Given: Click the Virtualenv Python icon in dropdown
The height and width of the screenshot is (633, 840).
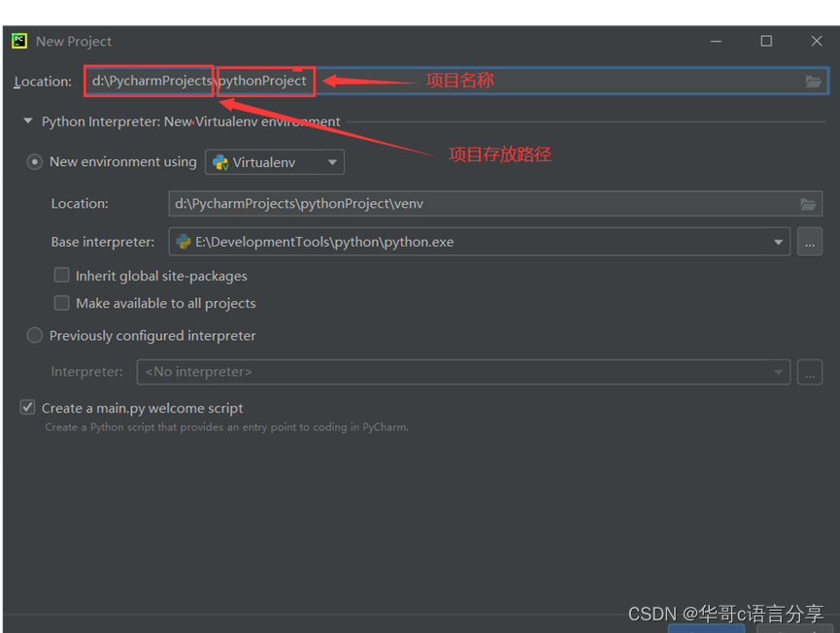Looking at the screenshot, I should [x=220, y=162].
